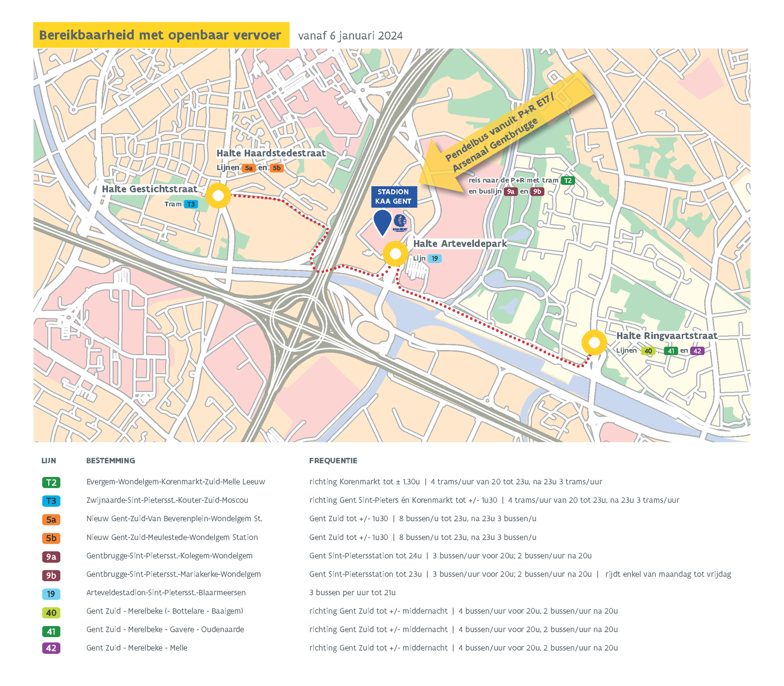The height and width of the screenshot is (686, 784).
Task: Click 'Nieuw Gent-Zuid-Meulestede-Wondelgem Station' destination
Action: 172,537
